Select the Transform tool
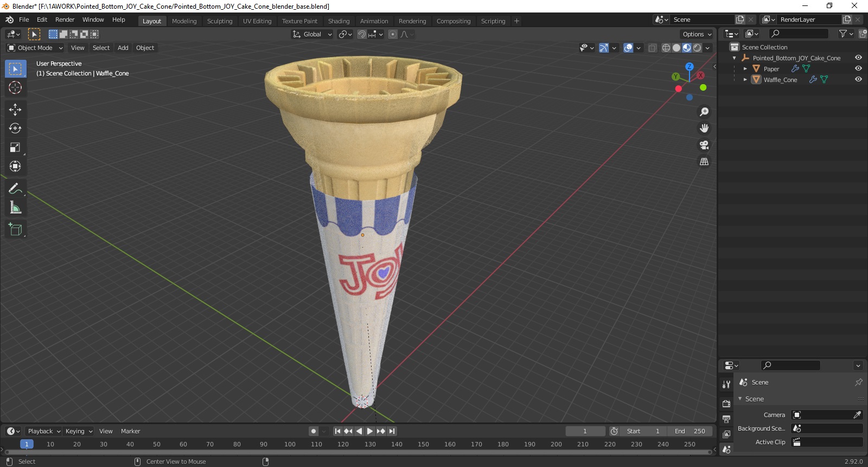This screenshot has width=868, height=467. [15, 166]
